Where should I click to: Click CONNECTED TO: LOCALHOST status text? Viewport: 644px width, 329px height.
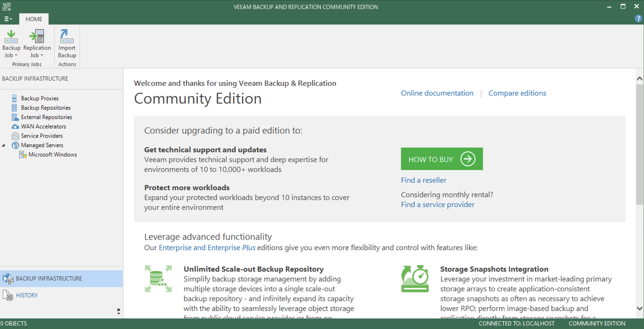pos(516,323)
